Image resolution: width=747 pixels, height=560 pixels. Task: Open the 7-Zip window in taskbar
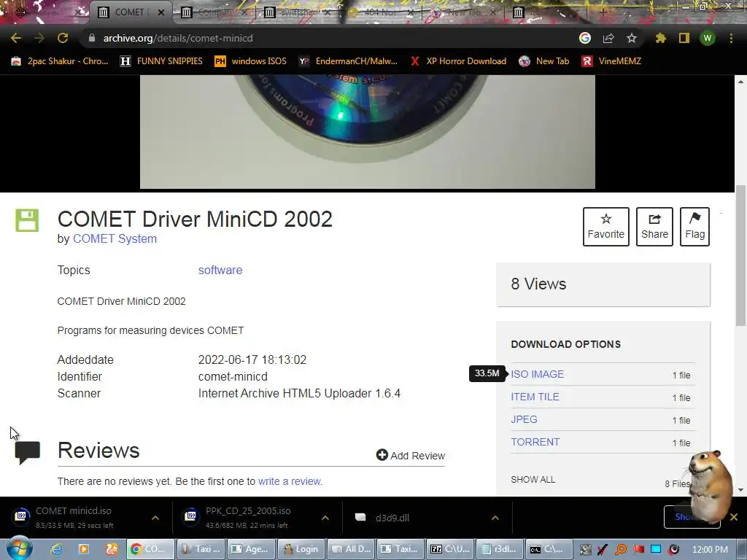[x=450, y=549]
